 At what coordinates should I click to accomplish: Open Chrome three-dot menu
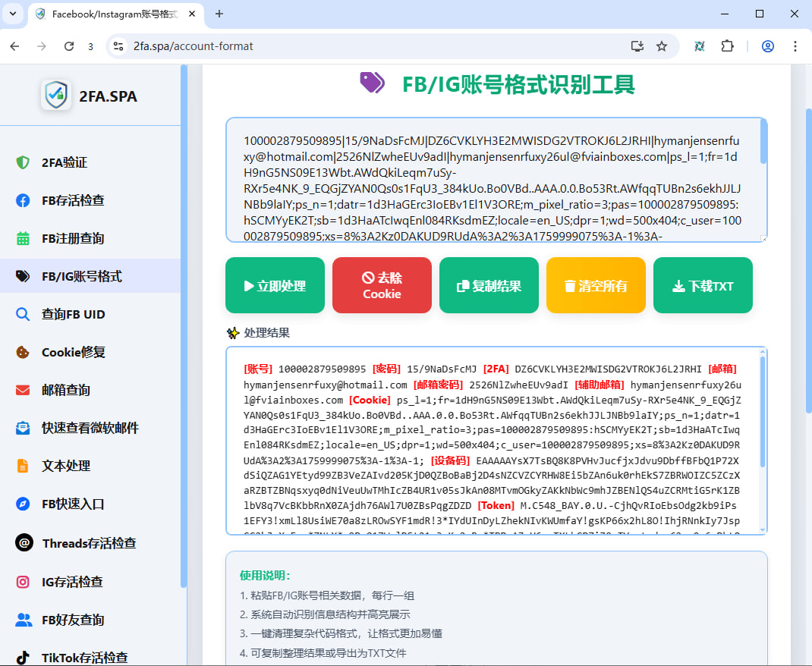pos(795,46)
